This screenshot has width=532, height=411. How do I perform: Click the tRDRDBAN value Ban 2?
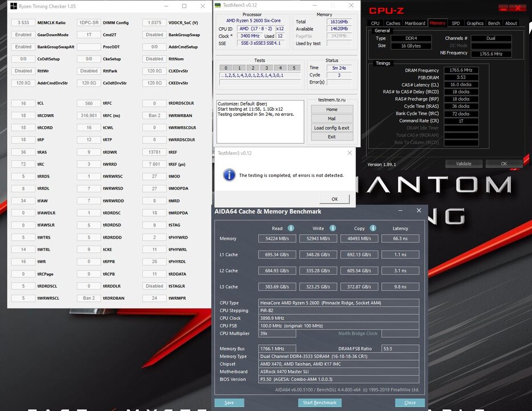point(89,298)
